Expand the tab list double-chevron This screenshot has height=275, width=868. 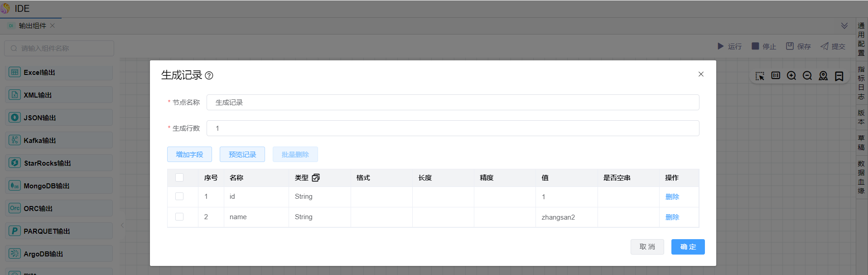(x=844, y=26)
